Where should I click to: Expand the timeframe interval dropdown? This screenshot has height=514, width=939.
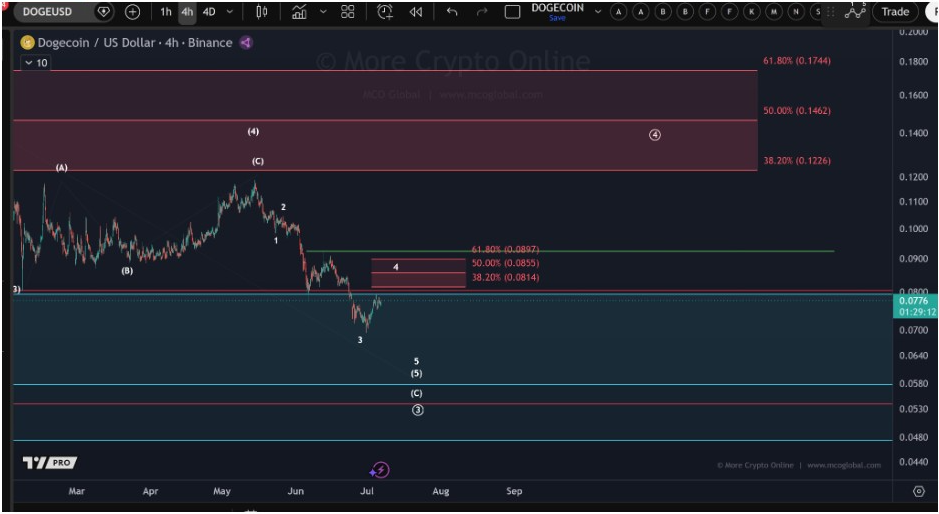pos(229,11)
